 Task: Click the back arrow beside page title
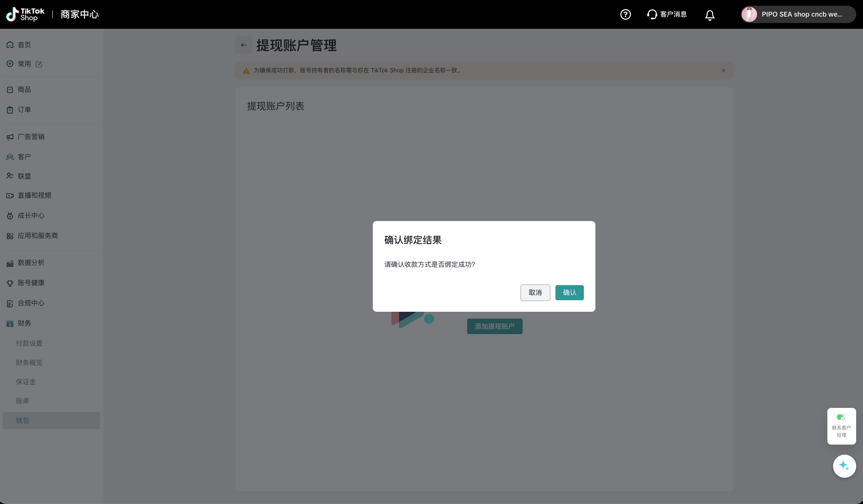[x=243, y=45]
